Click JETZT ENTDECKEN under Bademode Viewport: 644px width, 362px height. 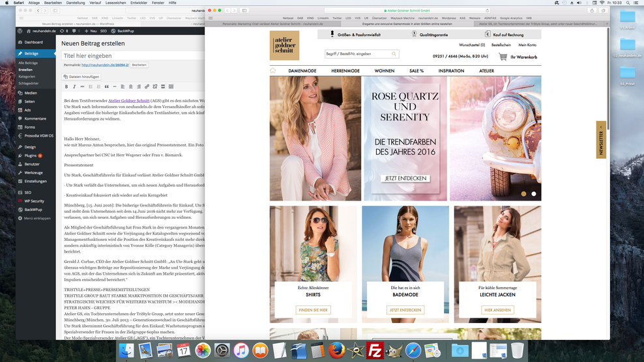[x=405, y=310]
